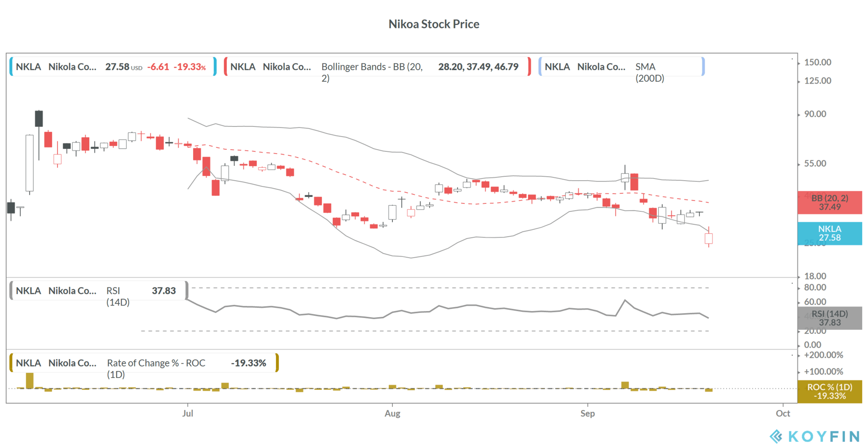Viewport: 868px width, 448px height.
Task: Click the 150.00 price axis value
Action: pyautogui.click(x=817, y=62)
